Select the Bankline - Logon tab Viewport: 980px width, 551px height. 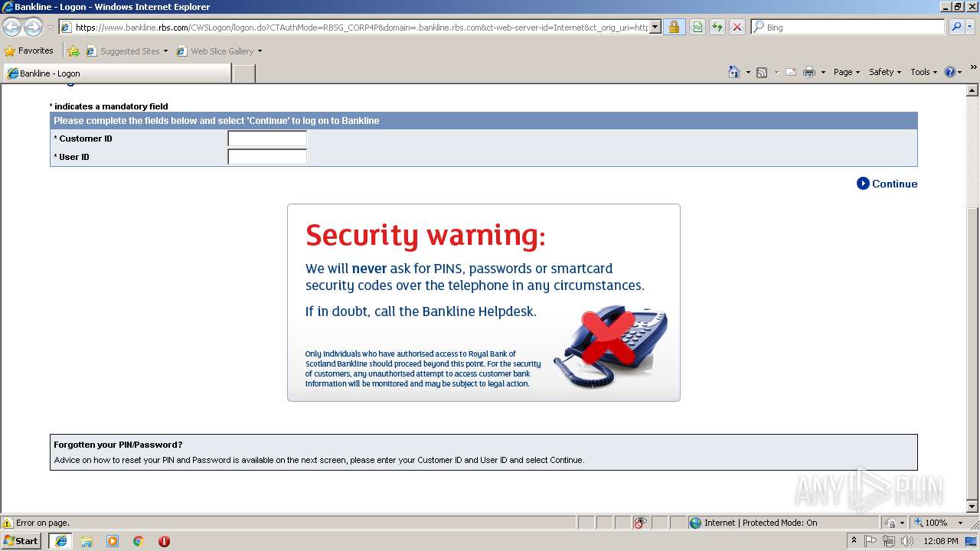pyautogui.click(x=116, y=73)
